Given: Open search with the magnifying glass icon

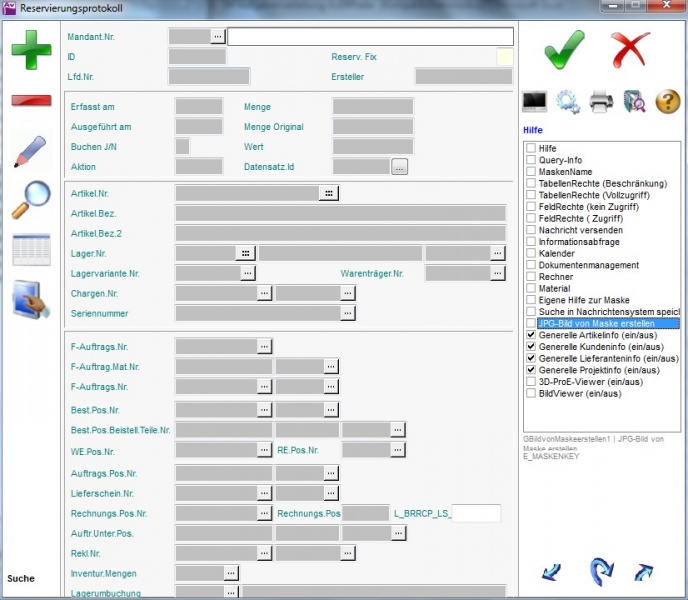Looking at the screenshot, I should [x=31, y=199].
